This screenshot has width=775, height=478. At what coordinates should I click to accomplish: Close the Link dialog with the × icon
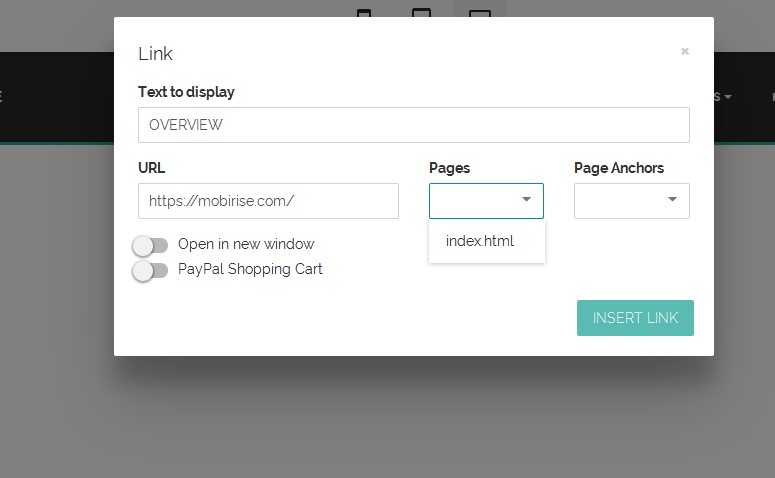(x=685, y=51)
